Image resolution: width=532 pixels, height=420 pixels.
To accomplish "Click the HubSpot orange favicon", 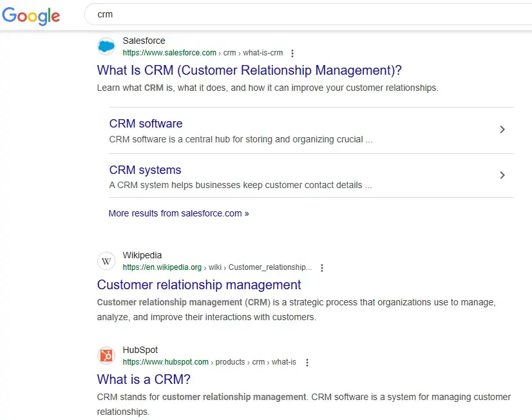I will 106,356.
